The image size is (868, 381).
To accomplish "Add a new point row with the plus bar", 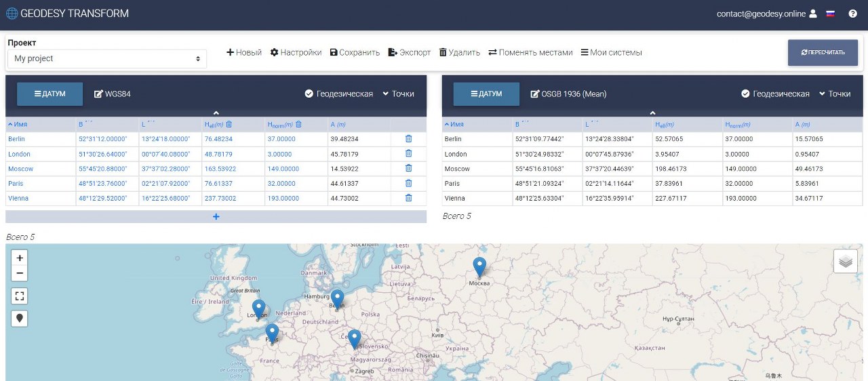I will (216, 216).
